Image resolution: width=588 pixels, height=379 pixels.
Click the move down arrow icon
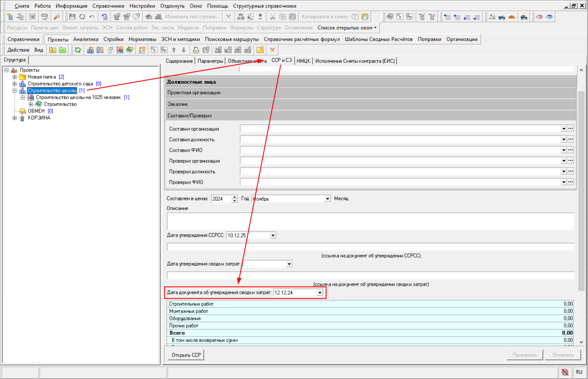click(x=184, y=50)
